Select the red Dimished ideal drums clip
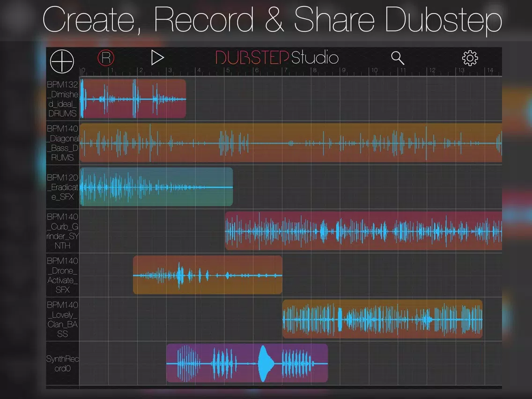The height and width of the screenshot is (399, 532). [x=133, y=99]
